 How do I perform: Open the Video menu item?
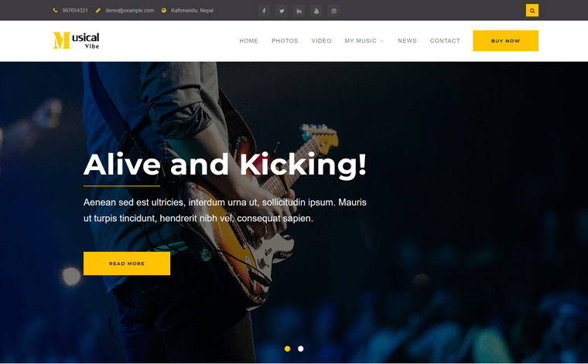point(321,41)
